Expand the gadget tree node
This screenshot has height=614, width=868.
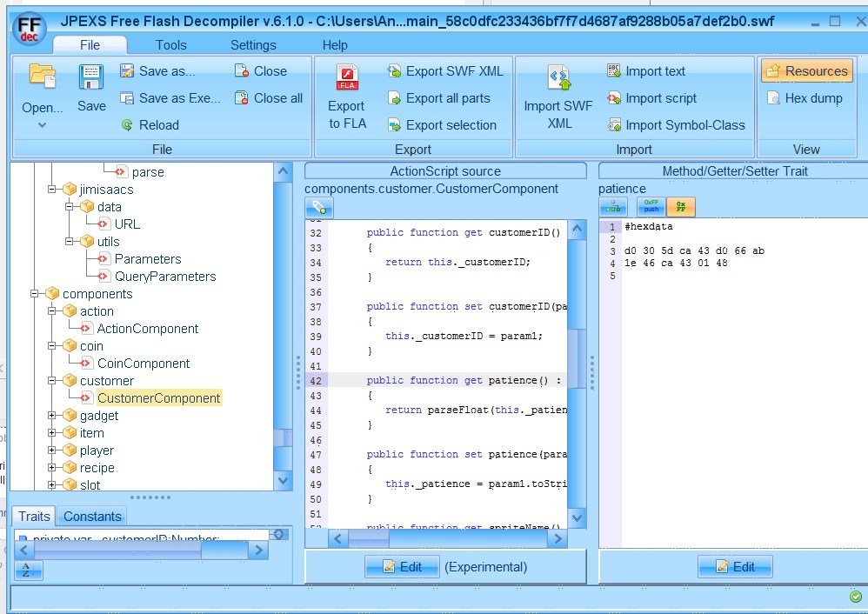pyautogui.click(x=52, y=416)
